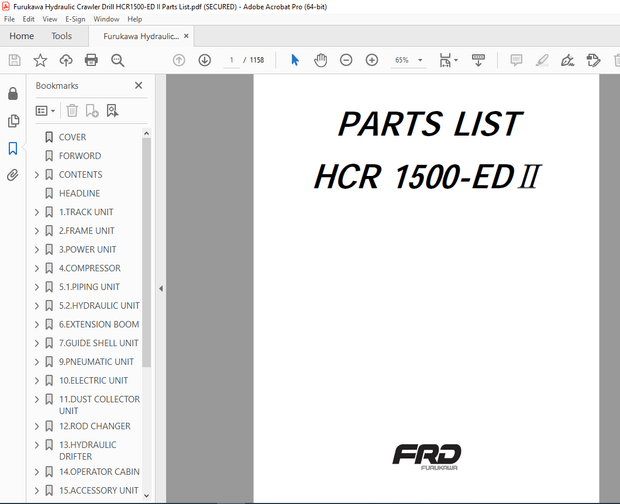Open the zoom level dropdown arrow
Viewport: 620px width, 504px height.
coord(420,60)
